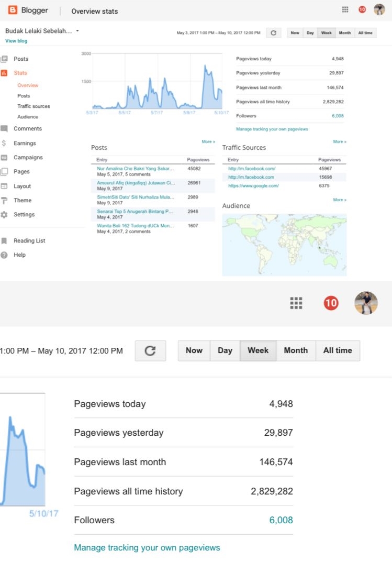Expand the Budak Lelaki Sebelah blog dropdown
This screenshot has width=392, height=562.
(77, 31)
